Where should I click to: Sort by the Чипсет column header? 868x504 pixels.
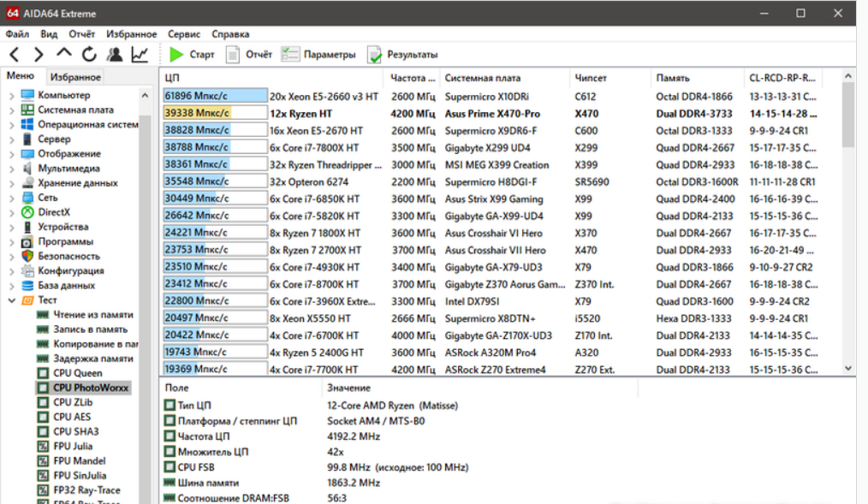pos(610,78)
